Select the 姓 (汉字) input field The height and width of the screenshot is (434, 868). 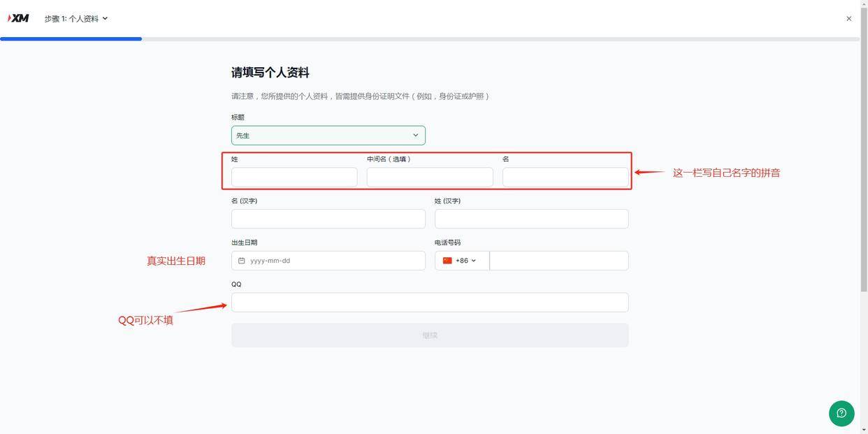coord(530,218)
